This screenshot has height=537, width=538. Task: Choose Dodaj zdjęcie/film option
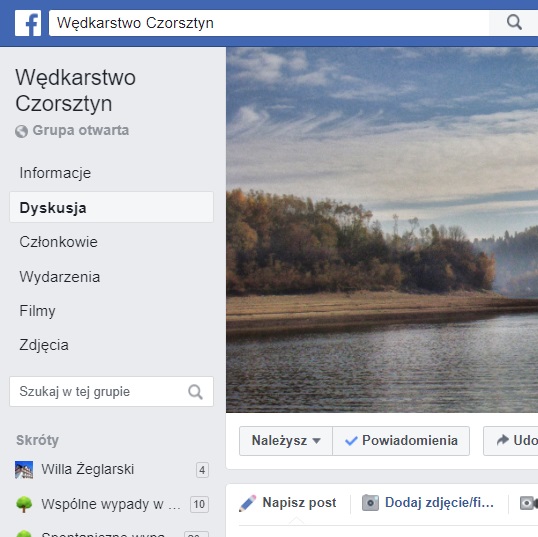439,503
